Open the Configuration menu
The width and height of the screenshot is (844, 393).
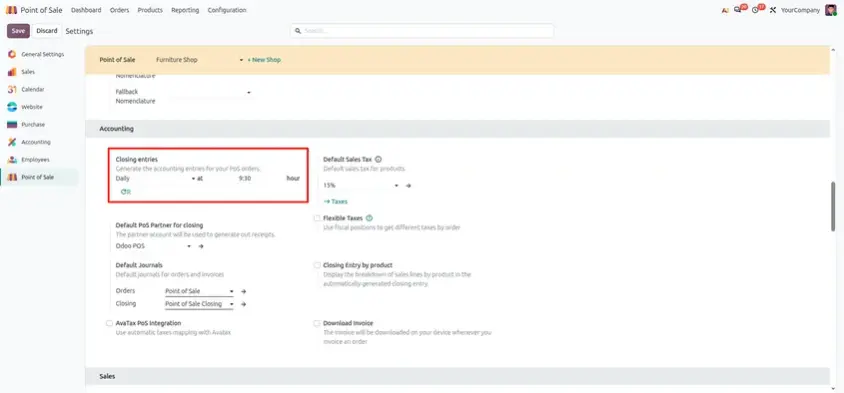click(x=227, y=10)
